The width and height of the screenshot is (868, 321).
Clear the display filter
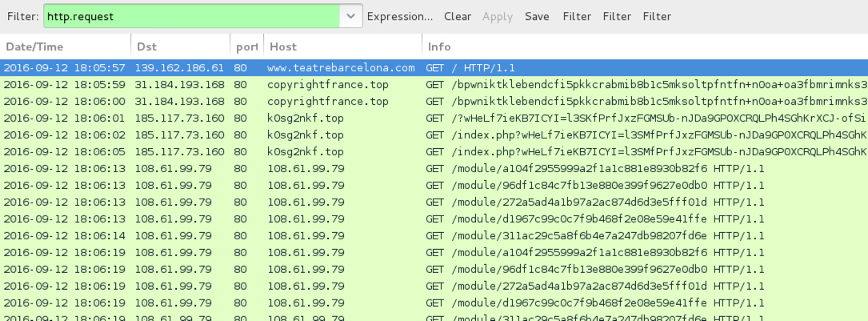(458, 16)
